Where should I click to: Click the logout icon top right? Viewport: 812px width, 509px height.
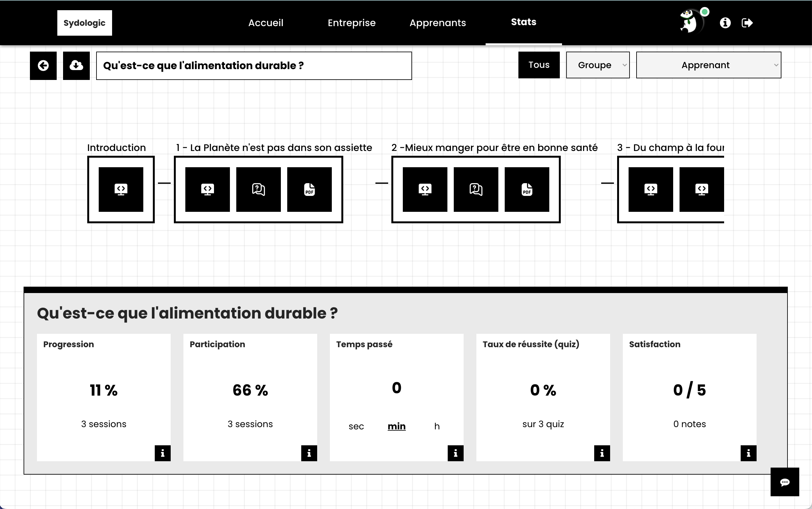(x=747, y=23)
